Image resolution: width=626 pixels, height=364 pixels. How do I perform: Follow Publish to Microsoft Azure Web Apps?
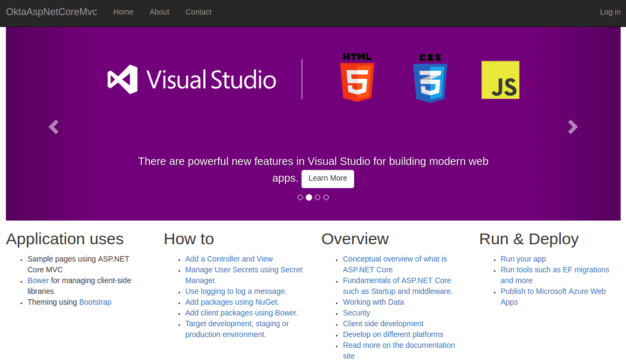coord(553,291)
